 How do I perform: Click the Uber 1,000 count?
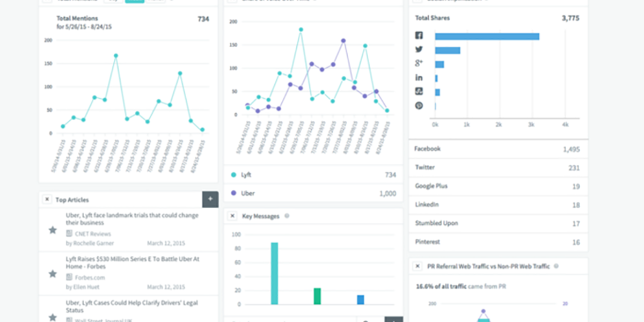387,194
